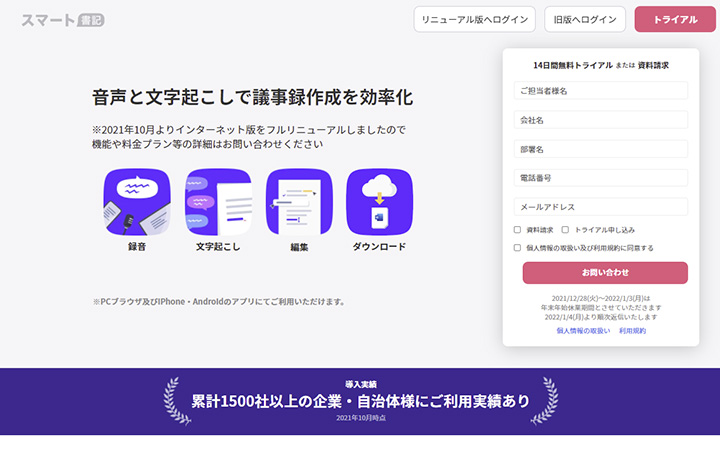Click the 編集 editing icon

pos(299,202)
